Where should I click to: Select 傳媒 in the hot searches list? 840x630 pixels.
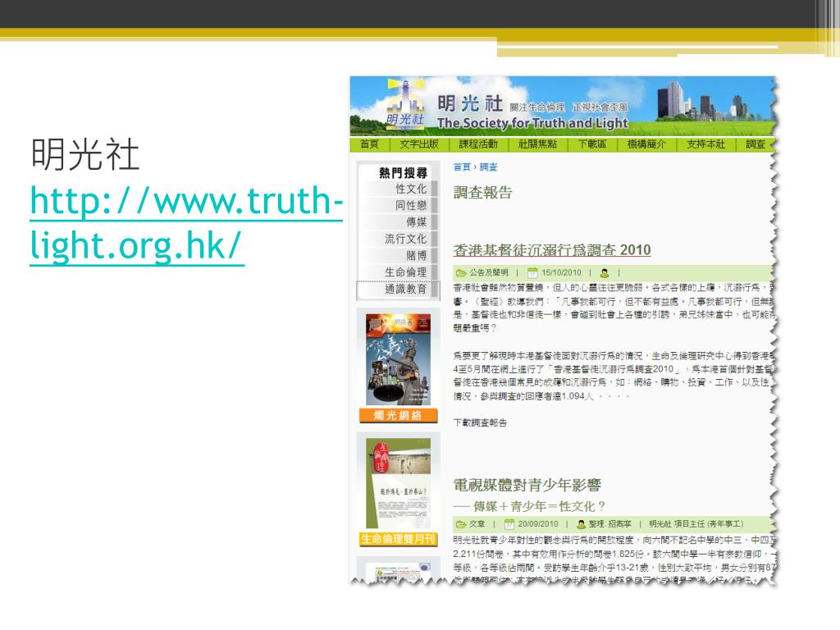tap(416, 221)
